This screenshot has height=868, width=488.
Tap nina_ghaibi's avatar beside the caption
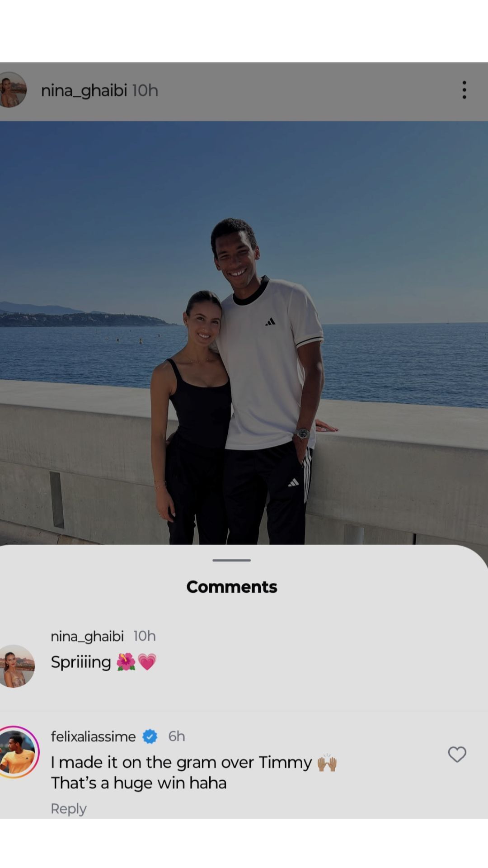(16, 666)
